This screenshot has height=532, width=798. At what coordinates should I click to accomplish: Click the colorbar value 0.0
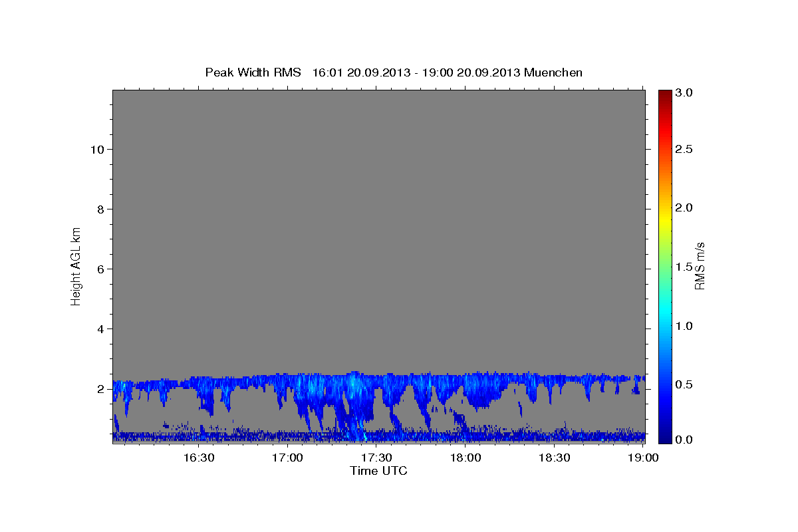click(x=684, y=440)
